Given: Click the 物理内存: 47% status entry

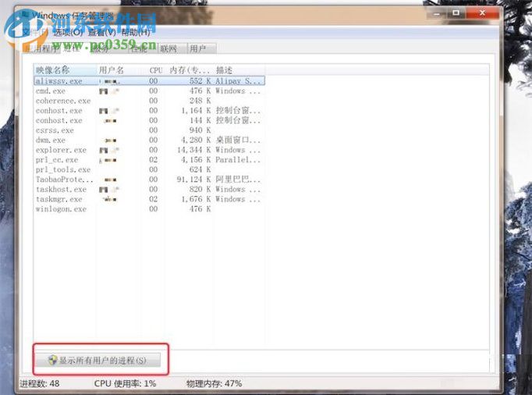Looking at the screenshot, I should click(x=214, y=384).
